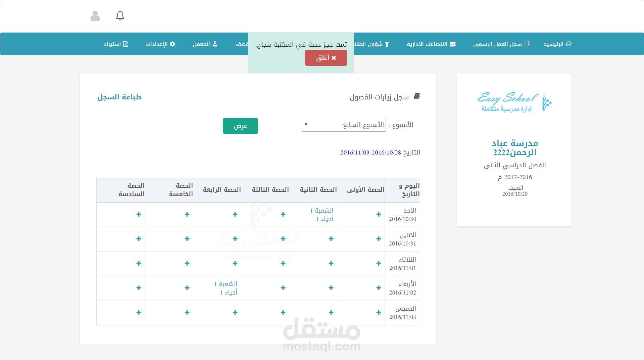Add visit for الثلاثاء in الحصة الخامسة

click(187, 263)
